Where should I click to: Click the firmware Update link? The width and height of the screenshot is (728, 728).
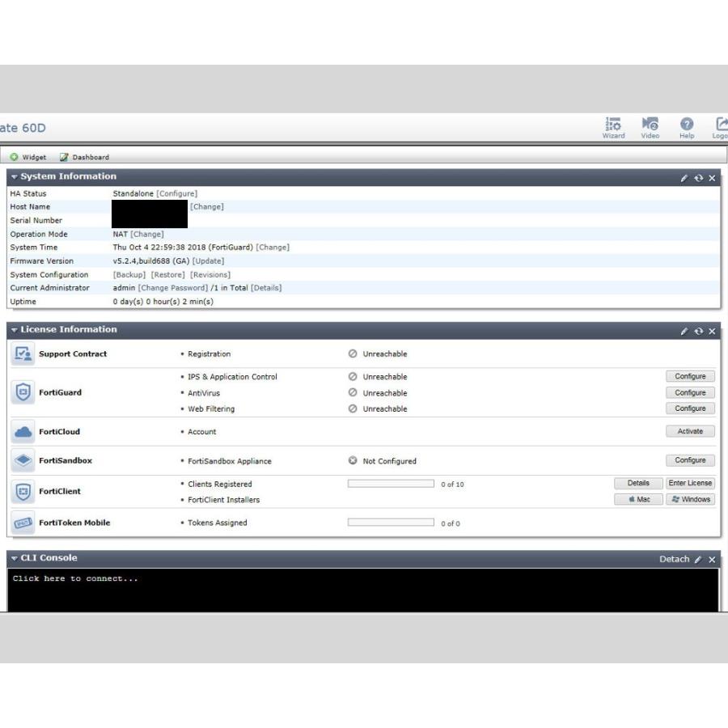[210, 260]
